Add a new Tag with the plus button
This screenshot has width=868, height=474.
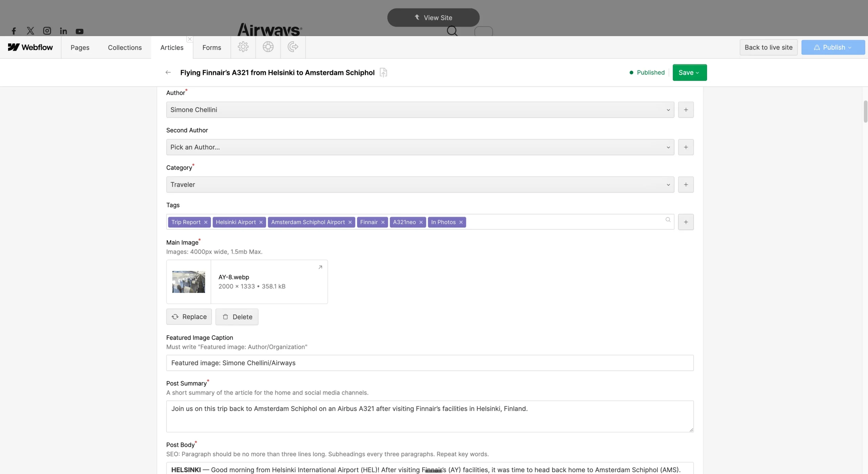point(686,222)
